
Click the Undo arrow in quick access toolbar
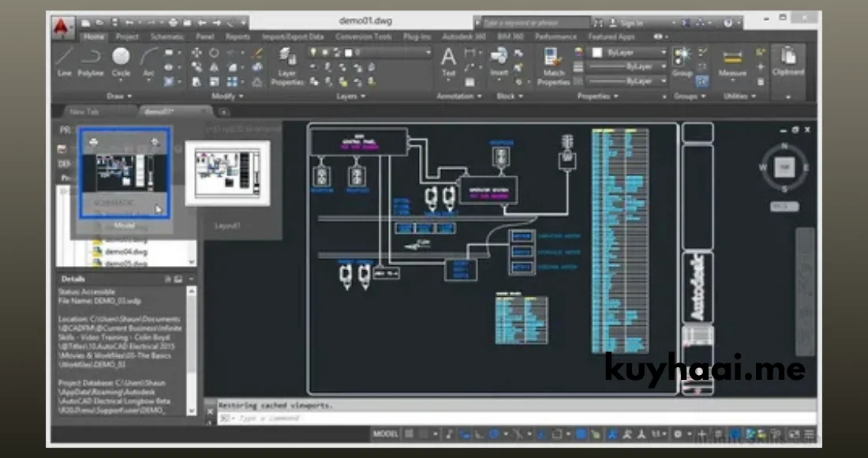point(129,23)
